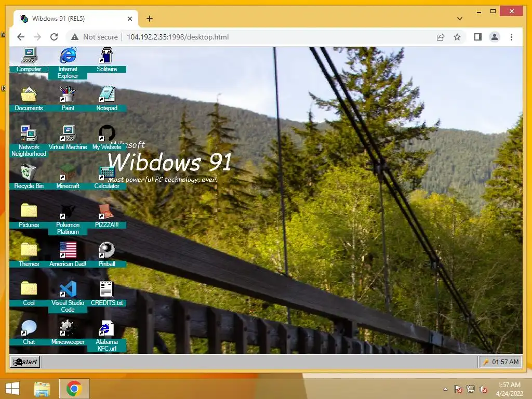Close the Wibdows 91 browser tab

coord(129,19)
